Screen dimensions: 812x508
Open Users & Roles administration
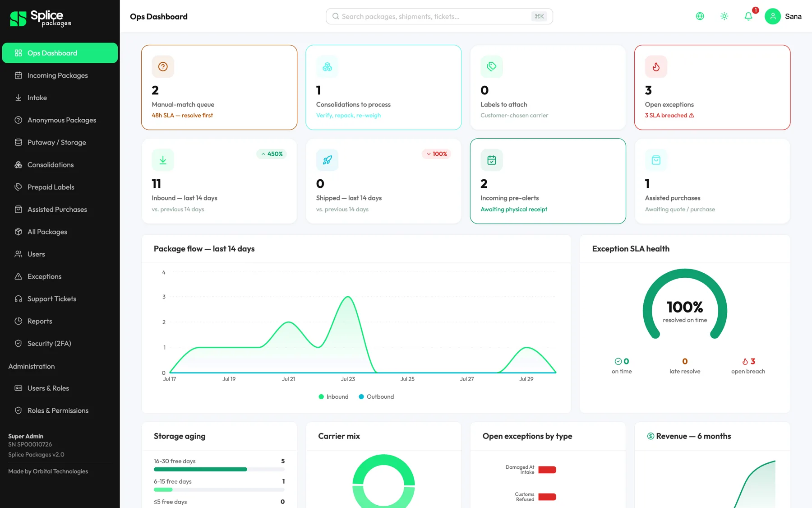click(x=60, y=388)
